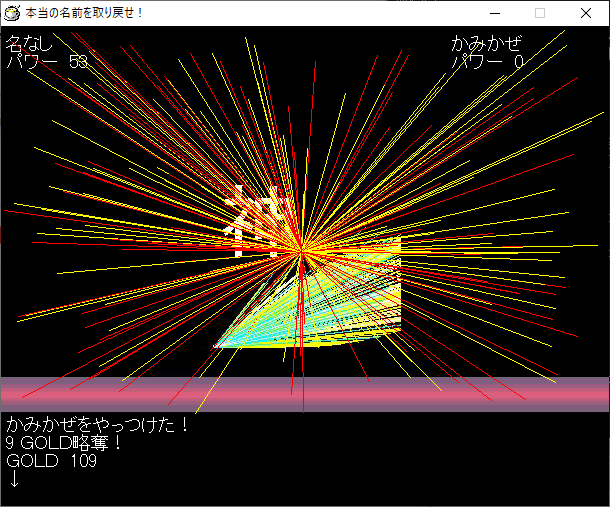The image size is (610, 507).
Task: Click the white 神 character sprite
Action: point(259,221)
